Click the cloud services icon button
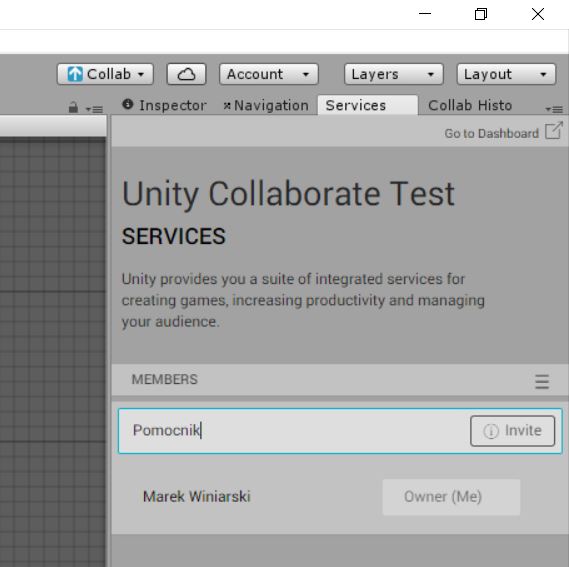 186,74
